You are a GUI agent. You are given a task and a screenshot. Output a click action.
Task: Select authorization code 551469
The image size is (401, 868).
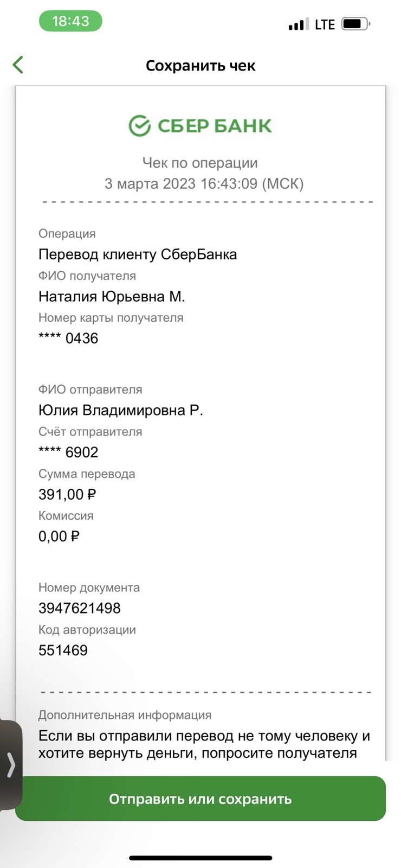(x=63, y=650)
